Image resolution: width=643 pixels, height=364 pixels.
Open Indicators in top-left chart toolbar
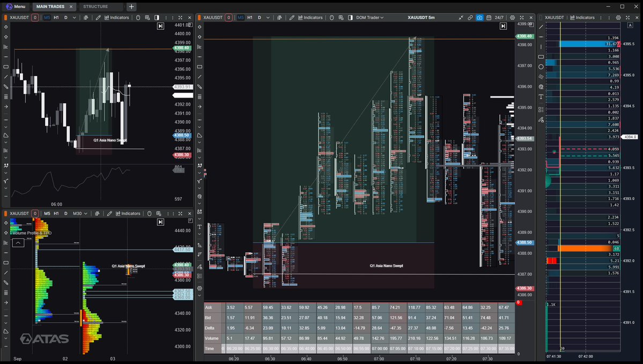pos(117,18)
